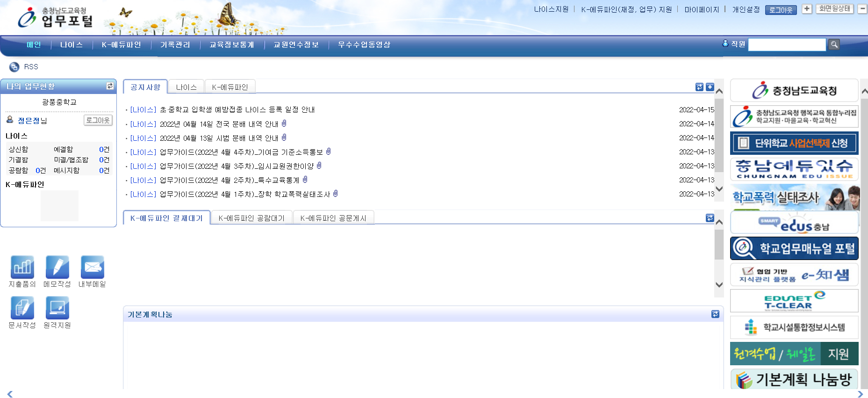Refresh the 나의 업무현황 panel
The width and height of the screenshot is (868, 398).
point(110,86)
